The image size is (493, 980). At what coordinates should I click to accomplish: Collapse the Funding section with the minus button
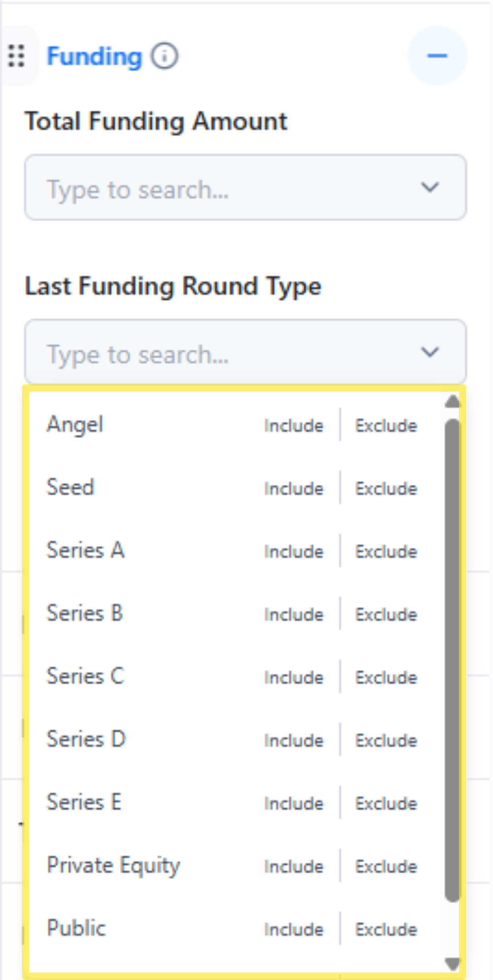(437, 56)
